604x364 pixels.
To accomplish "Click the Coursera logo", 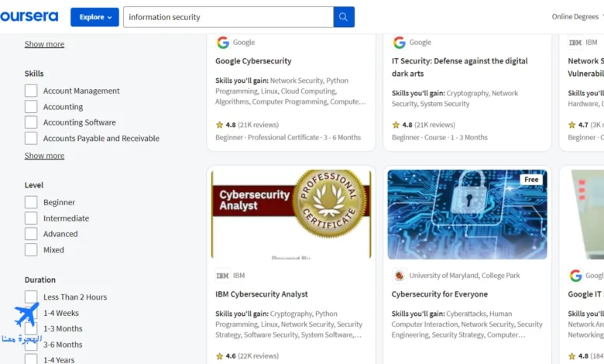I will pos(29,16).
